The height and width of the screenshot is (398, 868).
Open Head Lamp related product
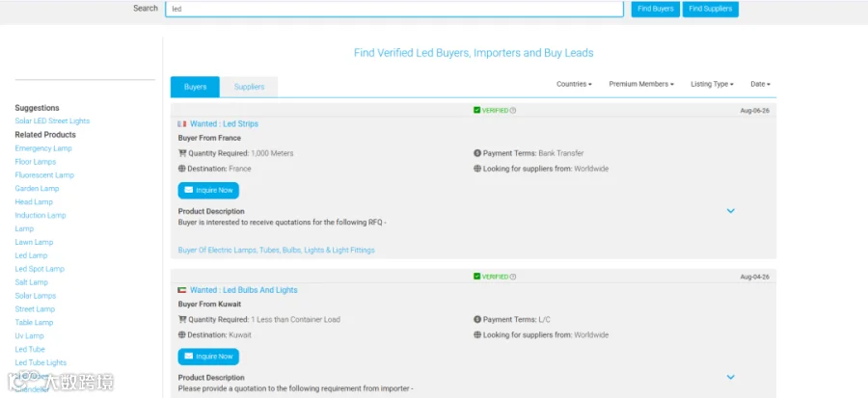[34, 201]
